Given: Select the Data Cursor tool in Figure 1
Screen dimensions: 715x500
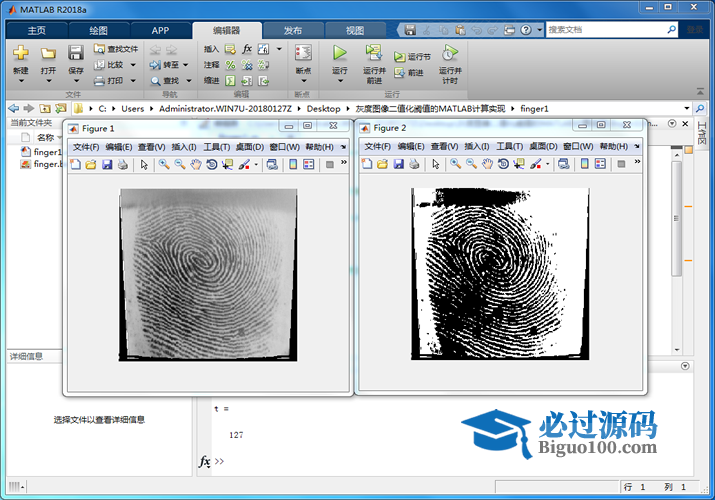Looking at the screenshot, I should pos(228,164).
